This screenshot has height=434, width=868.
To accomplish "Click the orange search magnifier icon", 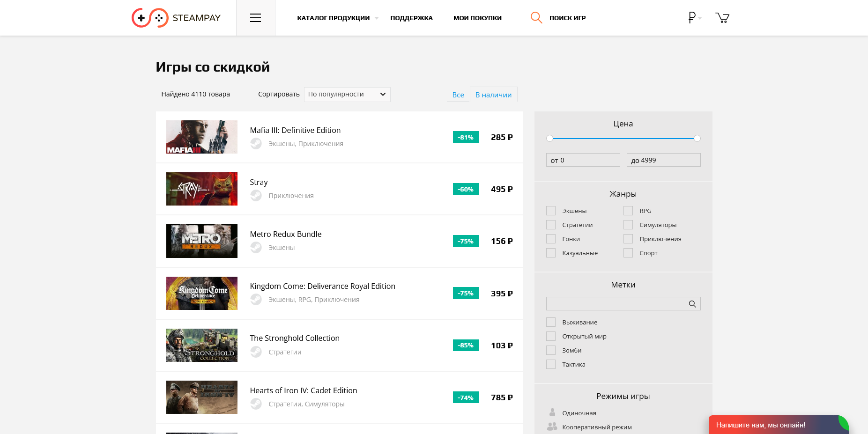I will point(536,18).
